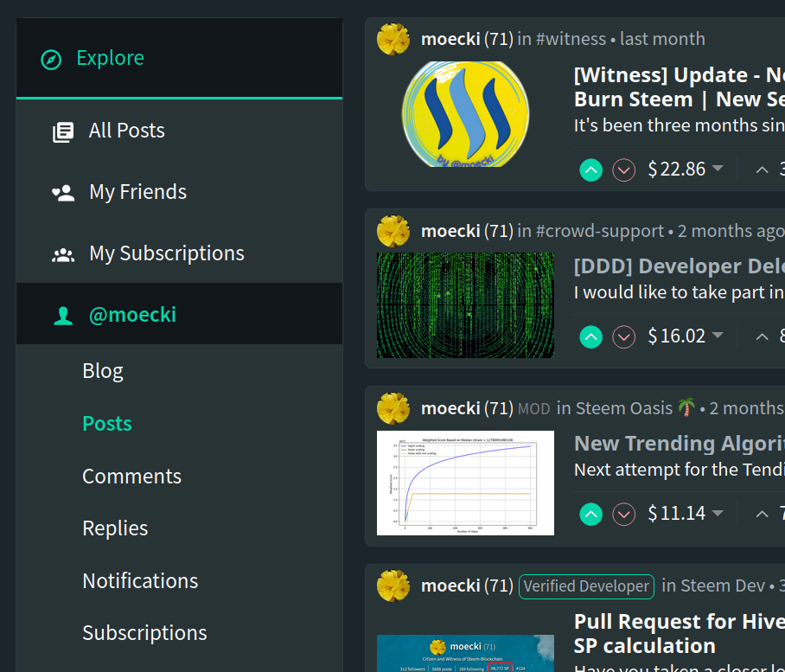Upvote the New Trending Algorithm post
Viewport: 785px width, 672px height.
tap(590, 514)
